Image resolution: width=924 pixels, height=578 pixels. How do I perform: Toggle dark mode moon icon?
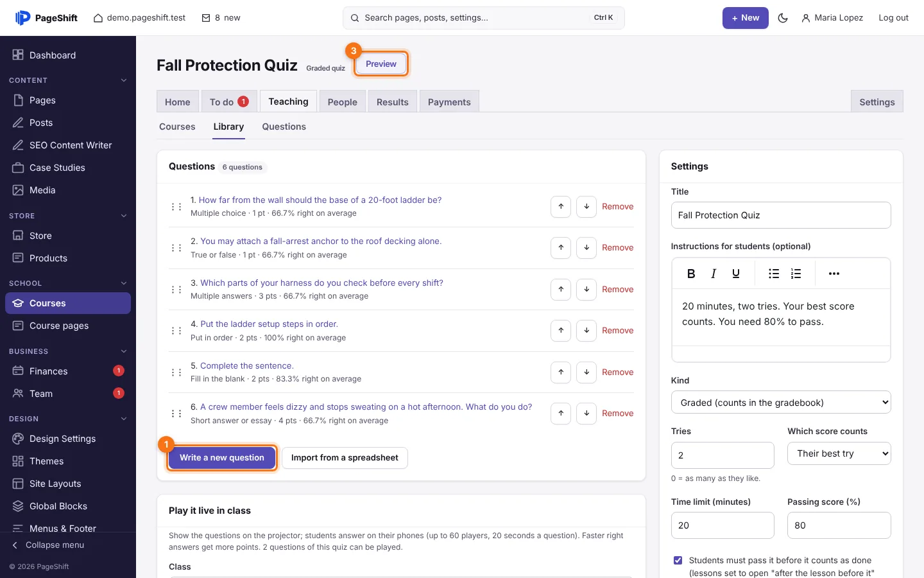coord(783,18)
